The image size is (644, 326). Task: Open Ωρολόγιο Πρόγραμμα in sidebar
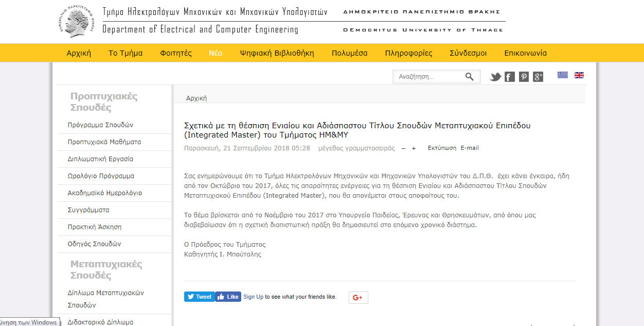point(101,176)
